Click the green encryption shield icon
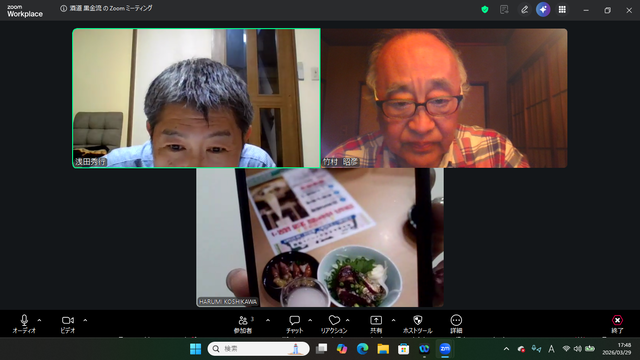The height and width of the screenshot is (360, 640). 485,9
